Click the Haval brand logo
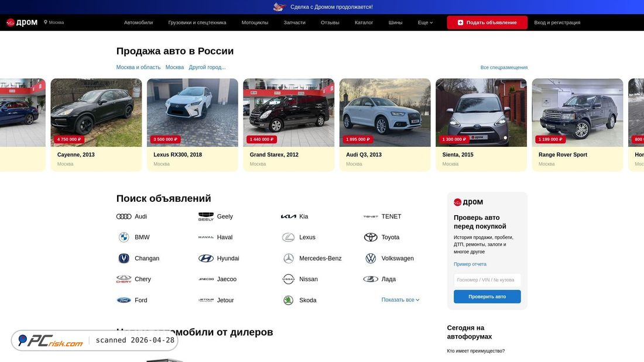 pyautogui.click(x=205, y=237)
